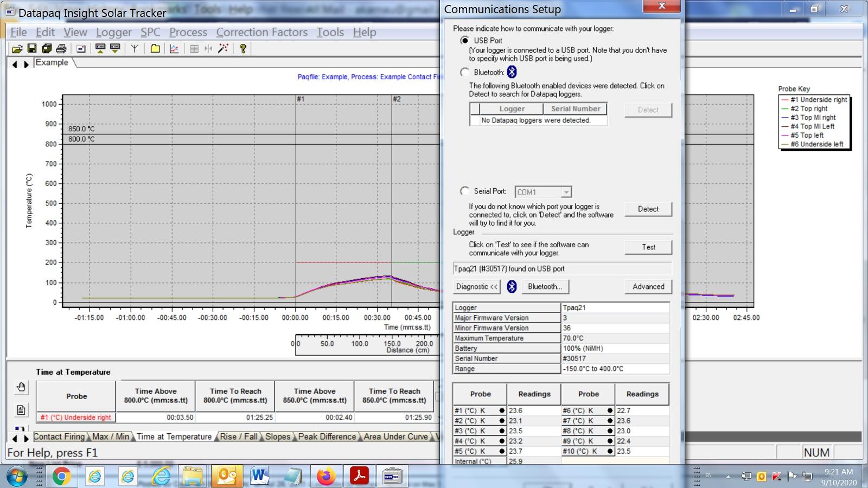This screenshot has height=488, width=868.
Task: Click the hand pan tool icon
Action: coord(21,387)
